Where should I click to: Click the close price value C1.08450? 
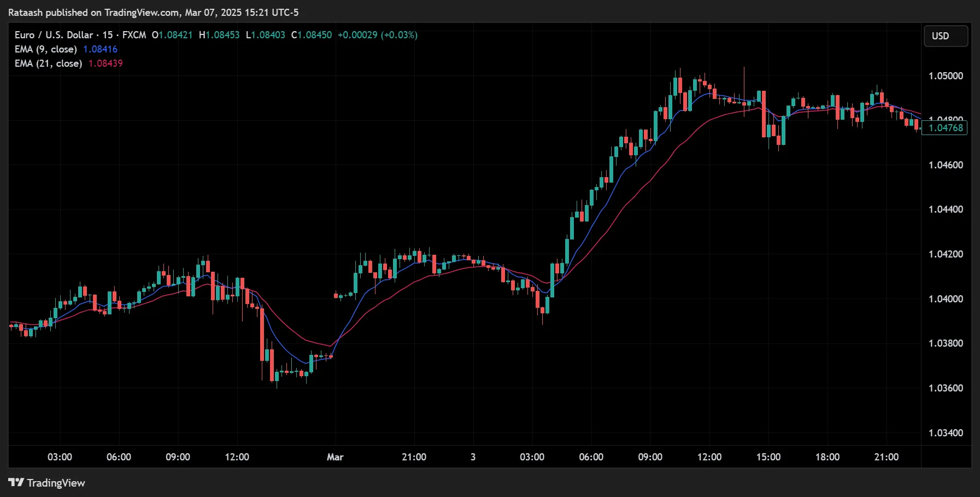tap(312, 35)
